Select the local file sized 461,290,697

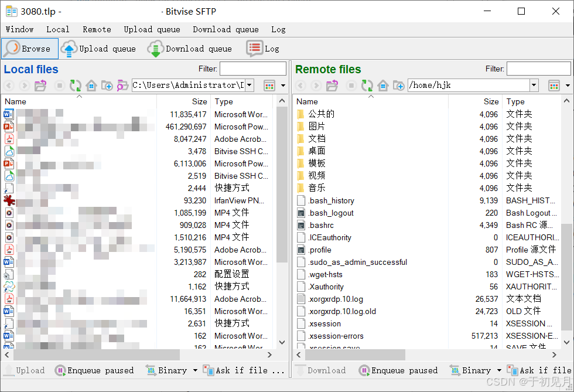coord(137,127)
